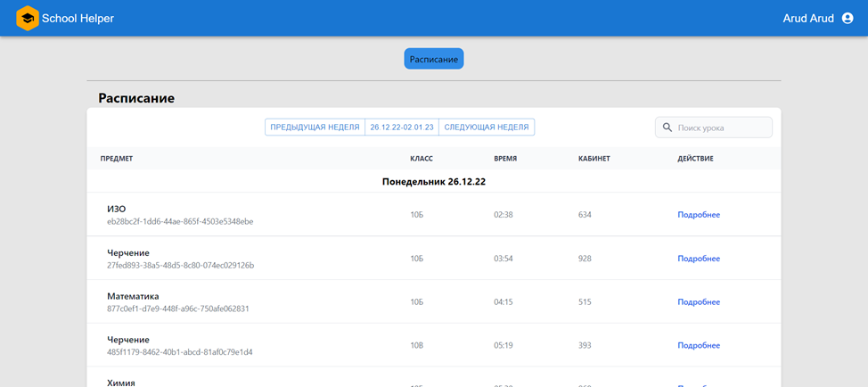The height and width of the screenshot is (387, 868).
Task: Open Подробнее for Черчение in room 928
Action: tap(699, 259)
